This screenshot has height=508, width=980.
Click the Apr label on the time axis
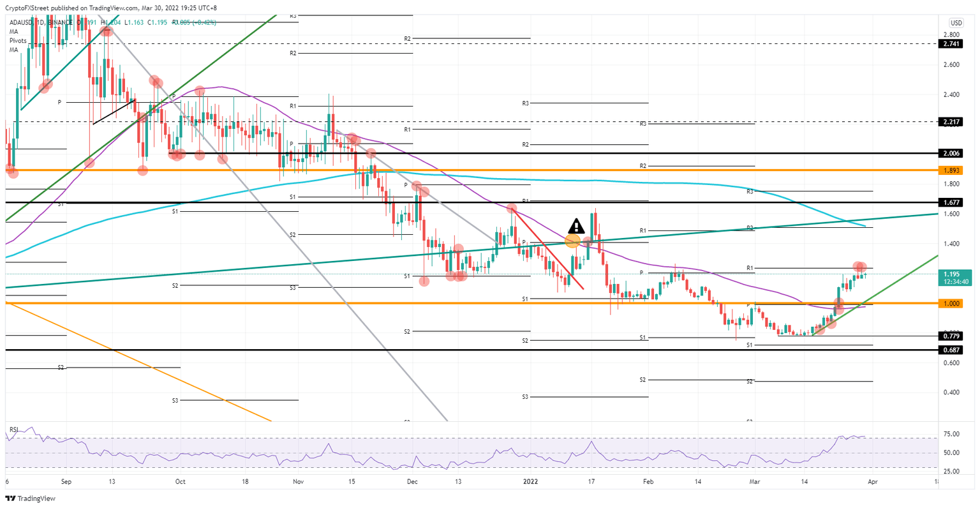[874, 482]
